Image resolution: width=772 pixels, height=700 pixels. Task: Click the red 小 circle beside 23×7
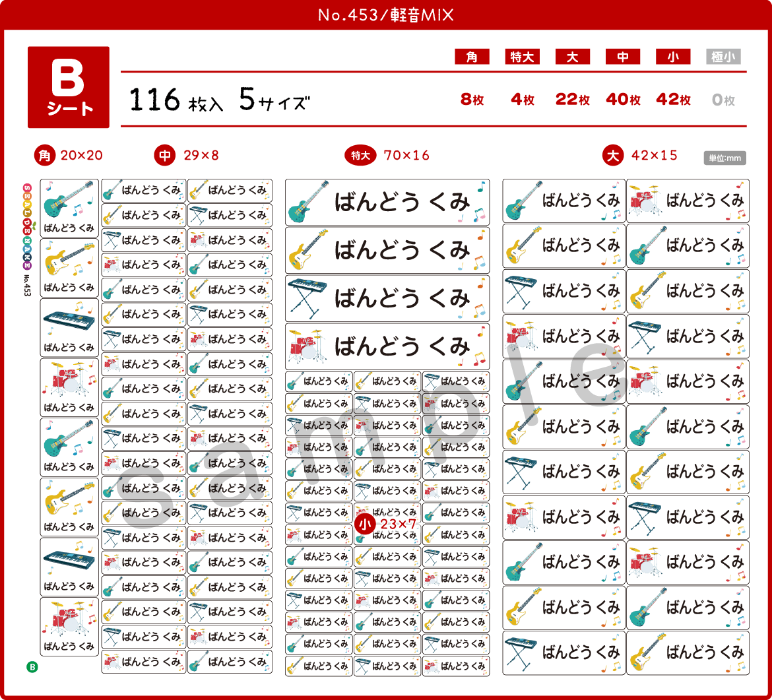365,525
